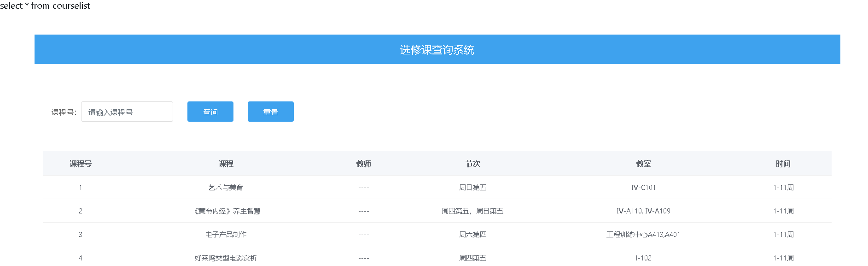Click the 课程号: label
This screenshot has width=868, height=266.
click(x=64, y=112)
